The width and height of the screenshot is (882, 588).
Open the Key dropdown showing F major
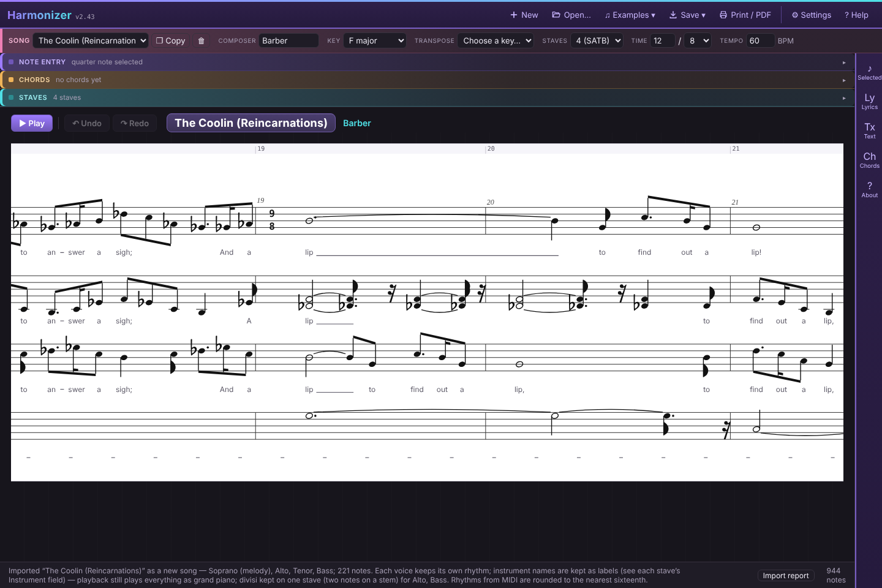[x=375, y=41]
